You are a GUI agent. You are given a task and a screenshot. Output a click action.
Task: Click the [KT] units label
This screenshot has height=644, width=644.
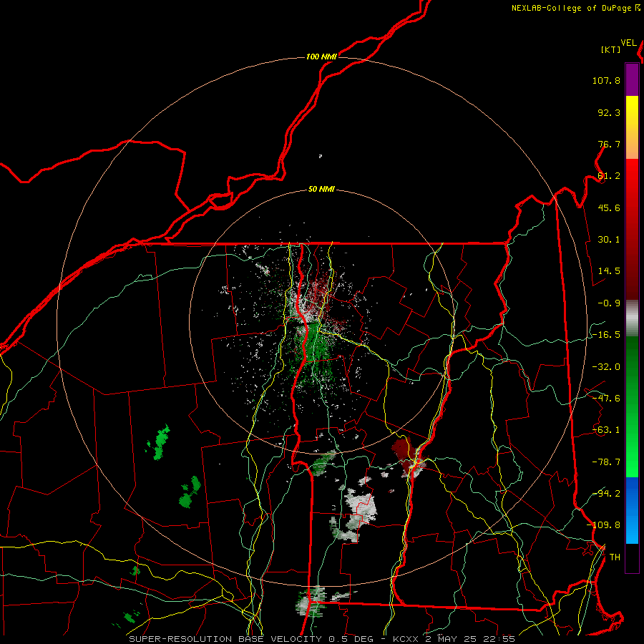click(x=610, y=49)
